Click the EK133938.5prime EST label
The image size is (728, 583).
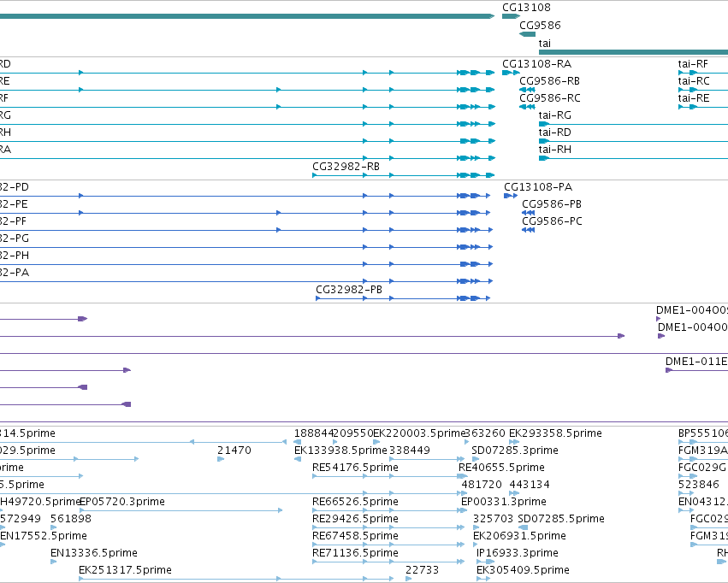point(340,450)
